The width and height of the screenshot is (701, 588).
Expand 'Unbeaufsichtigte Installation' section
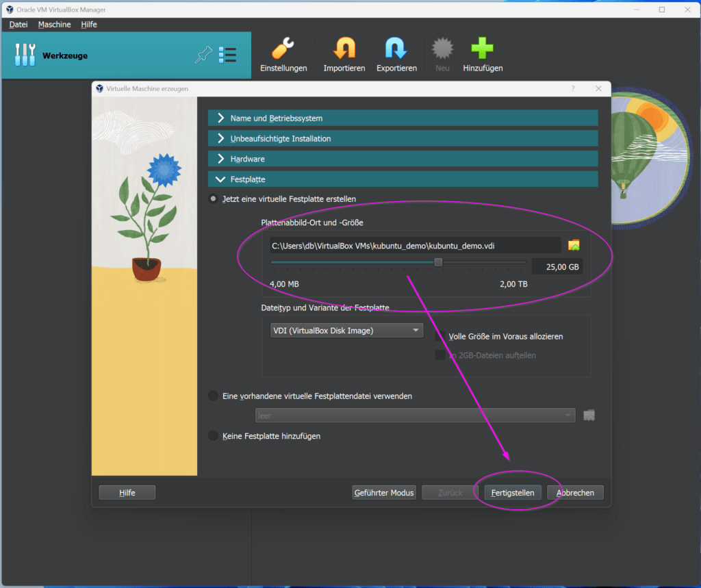[403, 139]
